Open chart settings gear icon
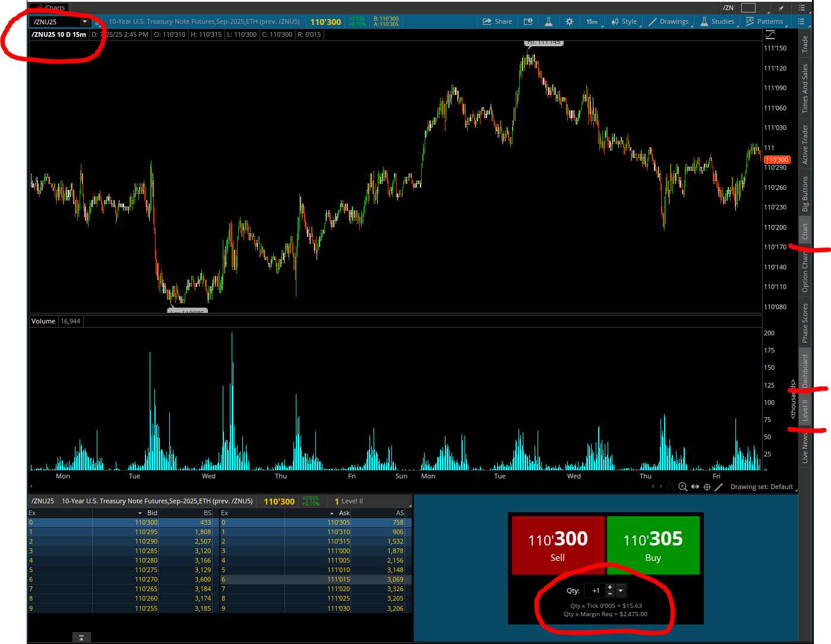Image resolution: width=831 pixels, height=644 pixels. [569, 21]
